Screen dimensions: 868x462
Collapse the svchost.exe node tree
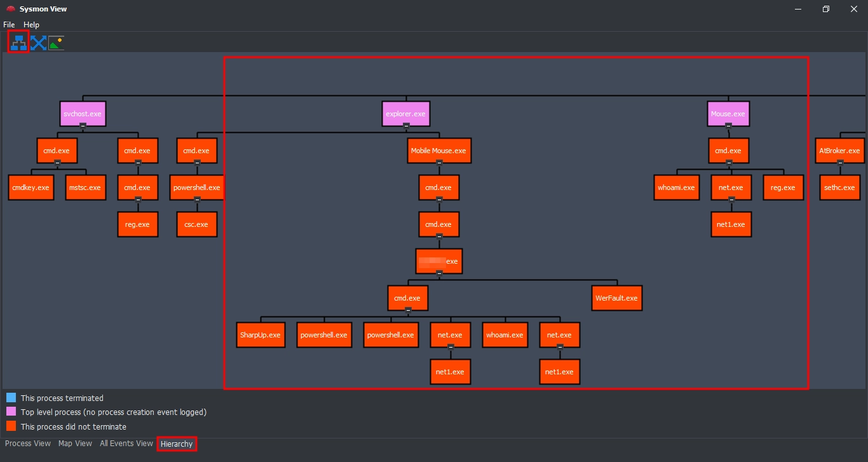(x=83, y=126)
